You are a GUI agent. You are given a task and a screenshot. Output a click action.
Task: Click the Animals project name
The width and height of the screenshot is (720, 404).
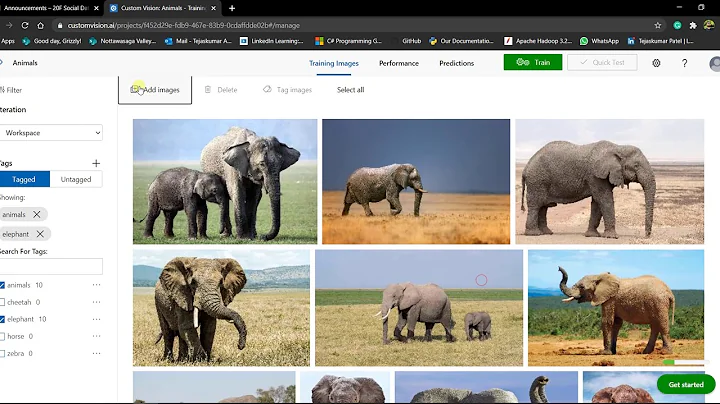coord(25,63)
